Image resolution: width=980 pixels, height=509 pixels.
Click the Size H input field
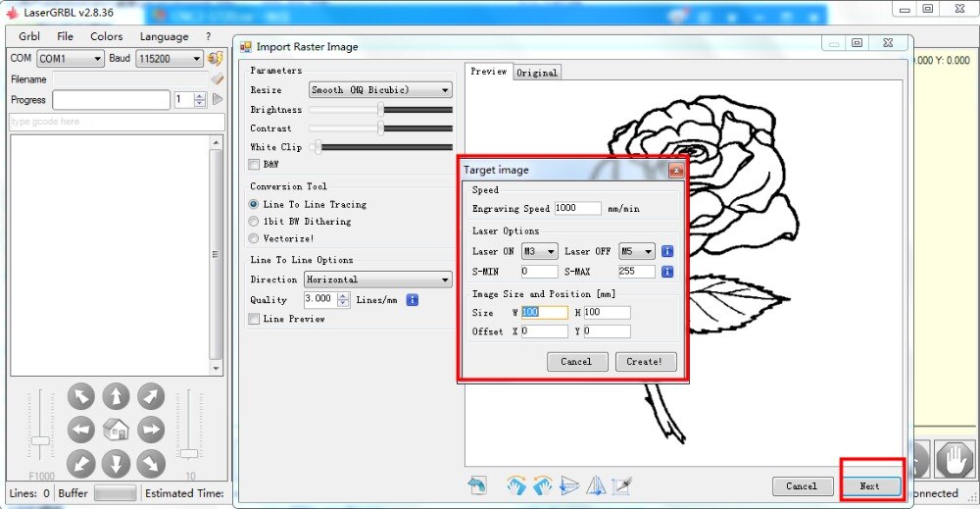coord(607,312)
